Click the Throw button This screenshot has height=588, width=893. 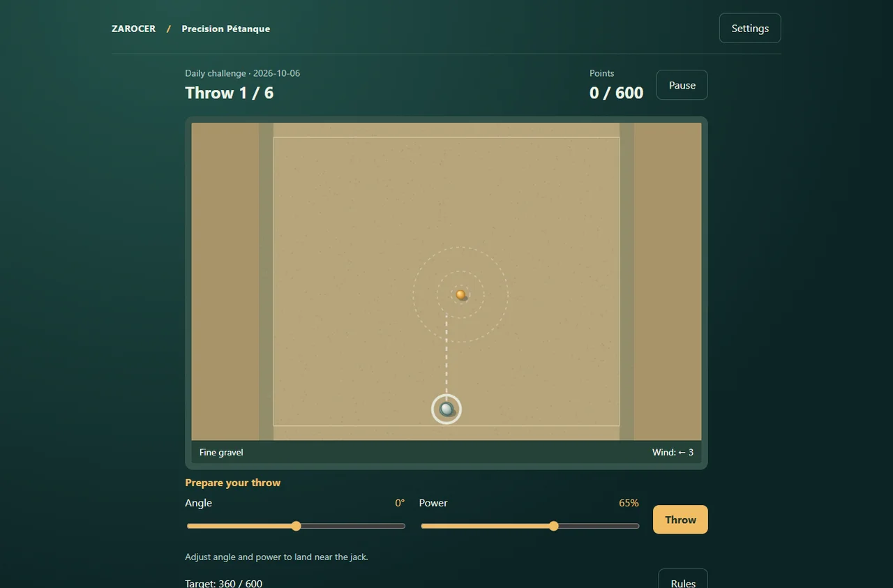(x=680, y=520)
